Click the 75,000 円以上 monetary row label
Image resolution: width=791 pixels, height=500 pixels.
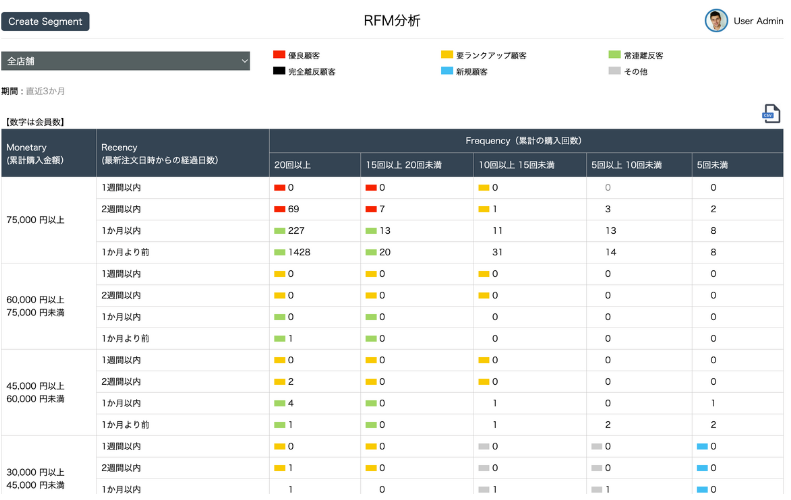[x=35, y=220]
